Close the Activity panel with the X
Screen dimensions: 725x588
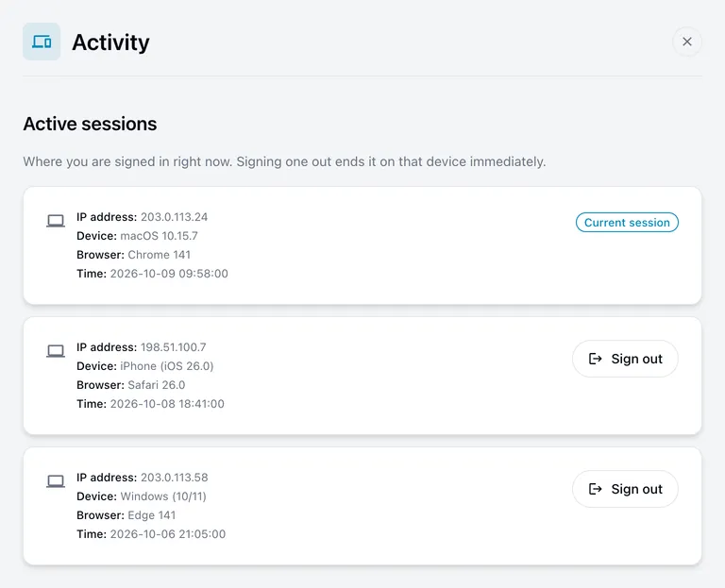(x=686, y=42)
